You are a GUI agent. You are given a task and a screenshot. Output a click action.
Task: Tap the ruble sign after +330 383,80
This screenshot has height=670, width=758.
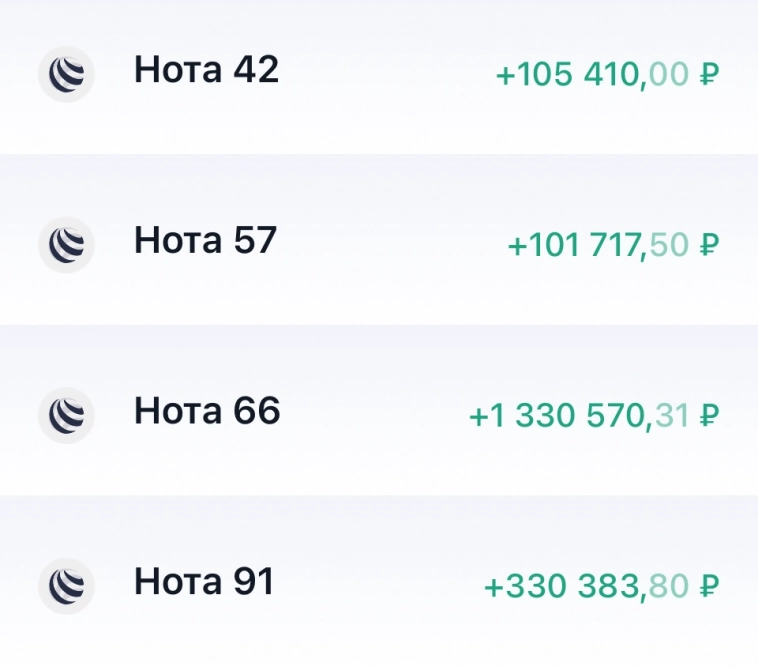[709, 586]
